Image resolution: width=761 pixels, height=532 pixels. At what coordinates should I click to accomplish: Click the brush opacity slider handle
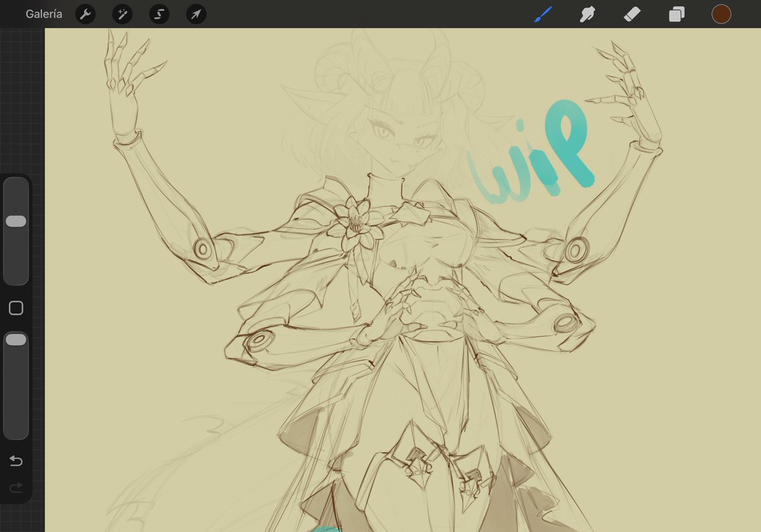pyautogui.click(x=16, y=339)
